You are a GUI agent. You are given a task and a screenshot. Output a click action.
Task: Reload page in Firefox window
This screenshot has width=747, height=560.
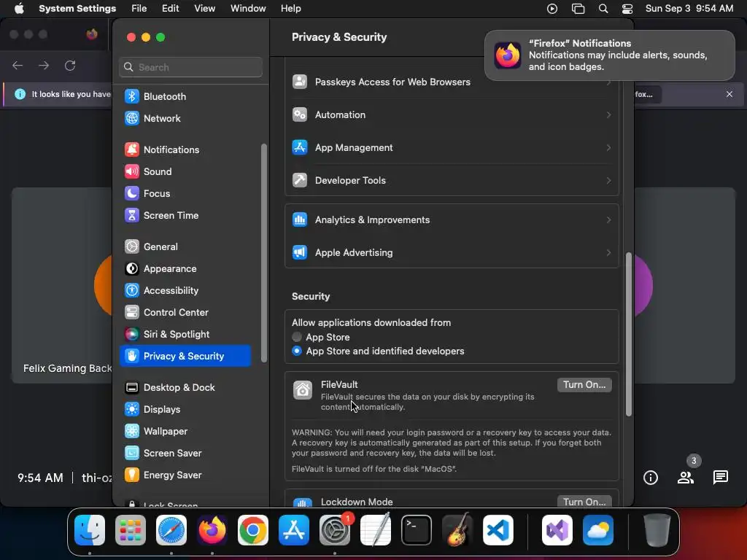[x=70, y=65]
